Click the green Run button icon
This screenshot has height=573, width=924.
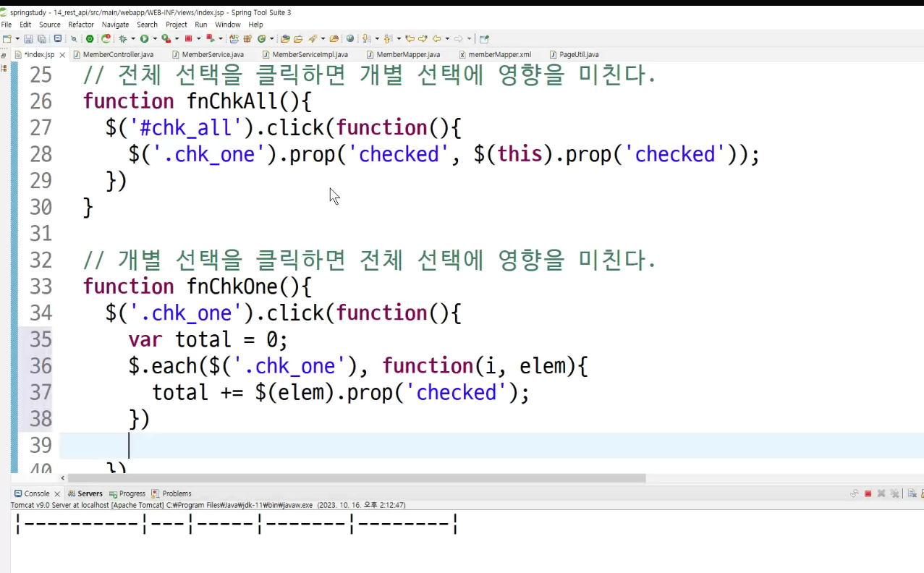point(144,38)
